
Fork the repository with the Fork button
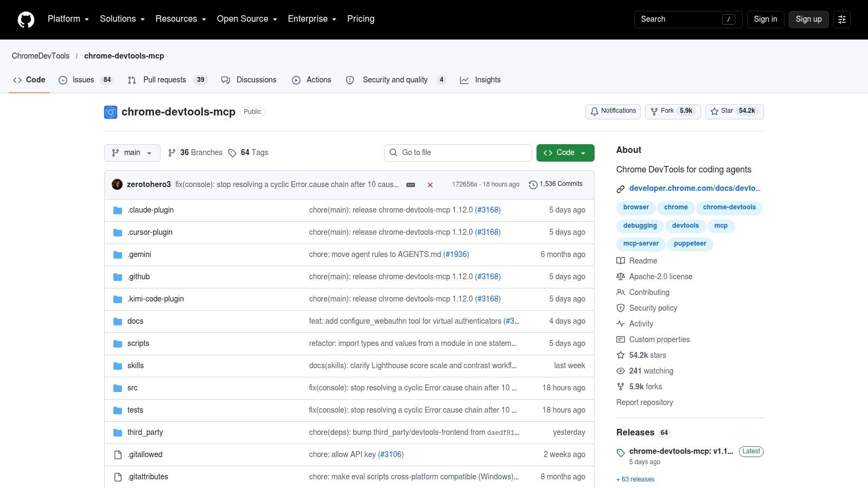(673, 111)
